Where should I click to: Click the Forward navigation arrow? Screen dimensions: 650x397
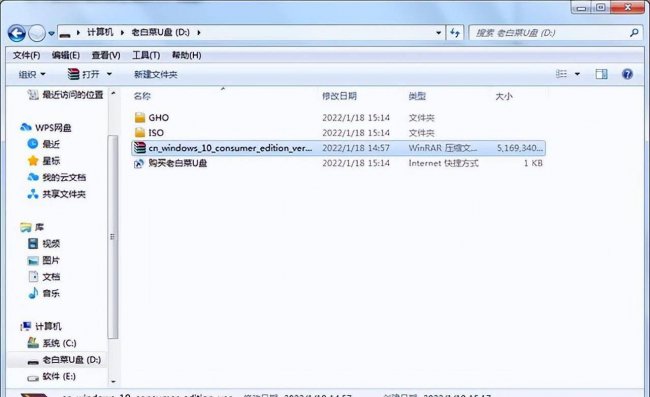(x=36, y=33)
